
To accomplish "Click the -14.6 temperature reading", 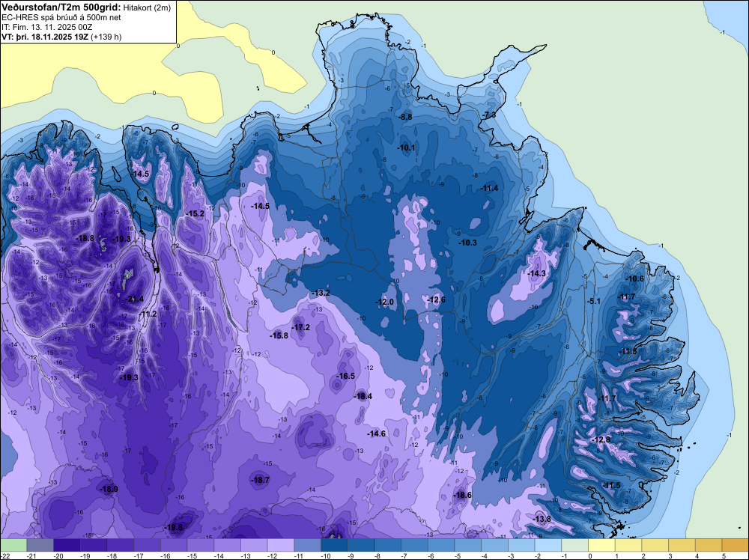I will pos(376,434).
